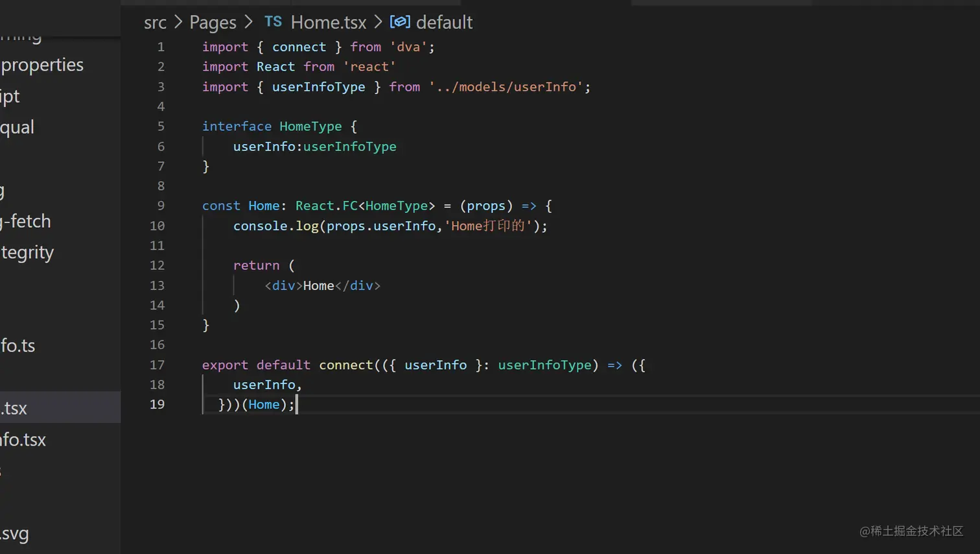Click '../models/userInfo' import path
The width and height of the screenshot is (980, 554).
tap(506, 87)
